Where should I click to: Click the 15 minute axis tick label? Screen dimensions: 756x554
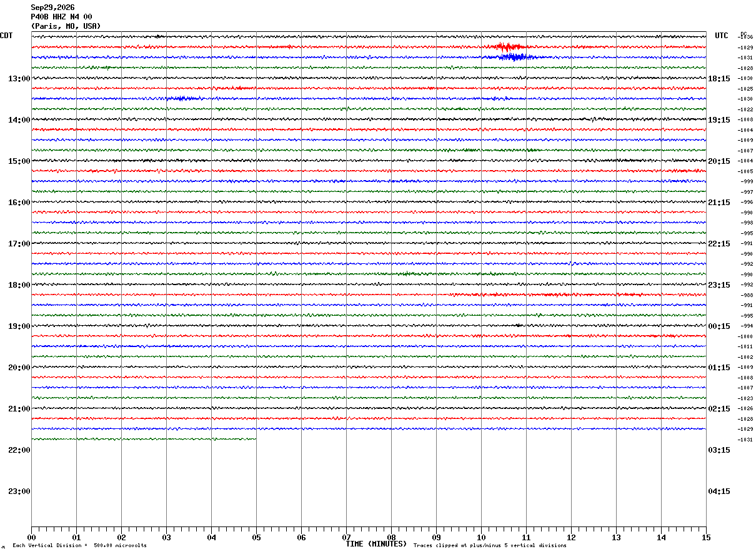(x=706, y=538)
